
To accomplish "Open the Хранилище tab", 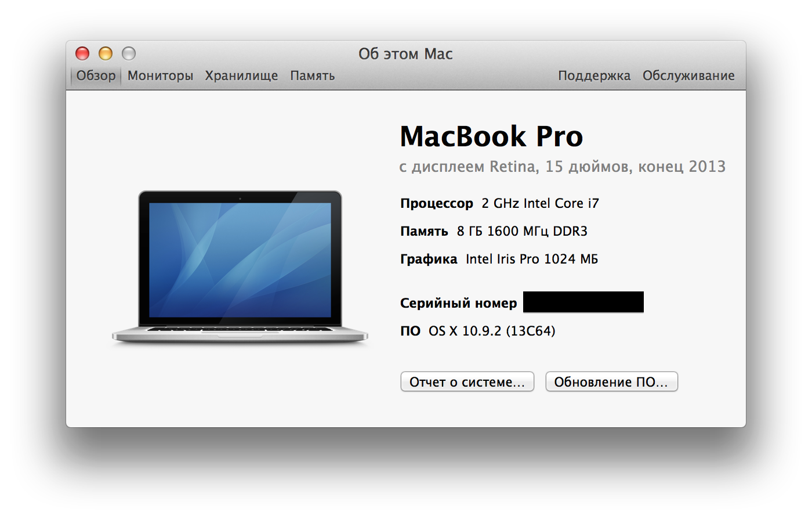I will click(x=241, y=76).
